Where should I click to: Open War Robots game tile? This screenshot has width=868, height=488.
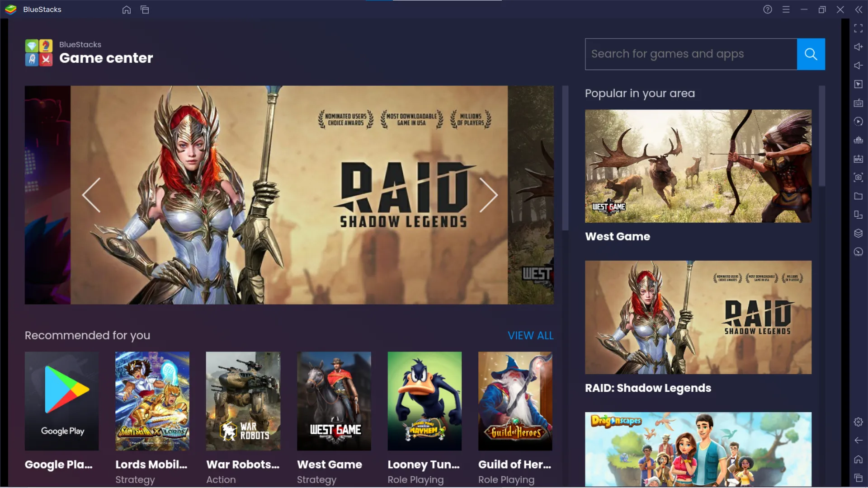[x=243, y=401]
